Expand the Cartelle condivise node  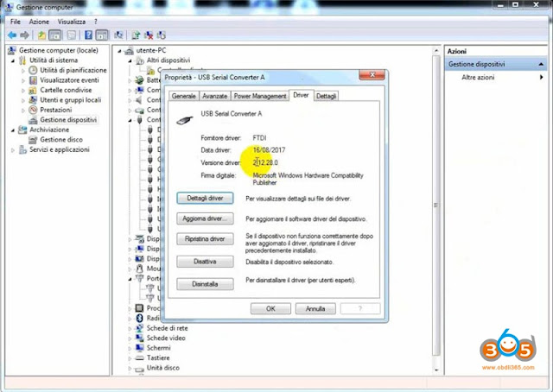point(23,91)
